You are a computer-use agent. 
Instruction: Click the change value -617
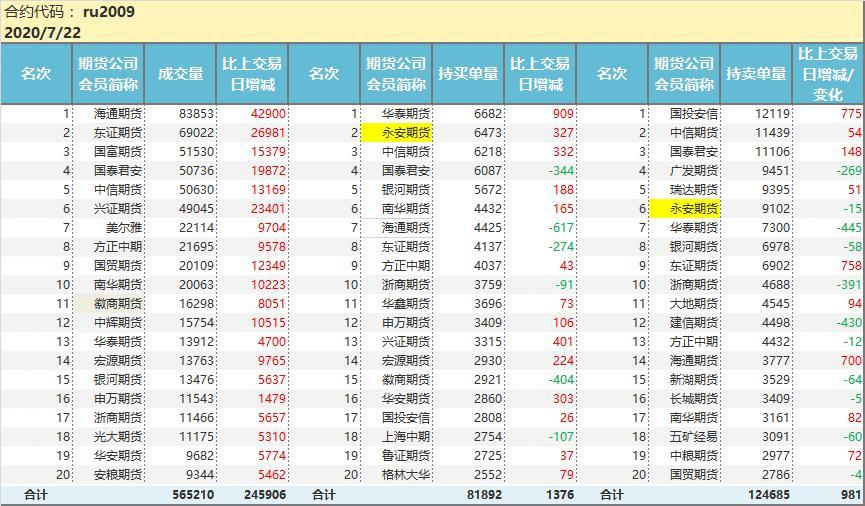[x=560, y=227]
